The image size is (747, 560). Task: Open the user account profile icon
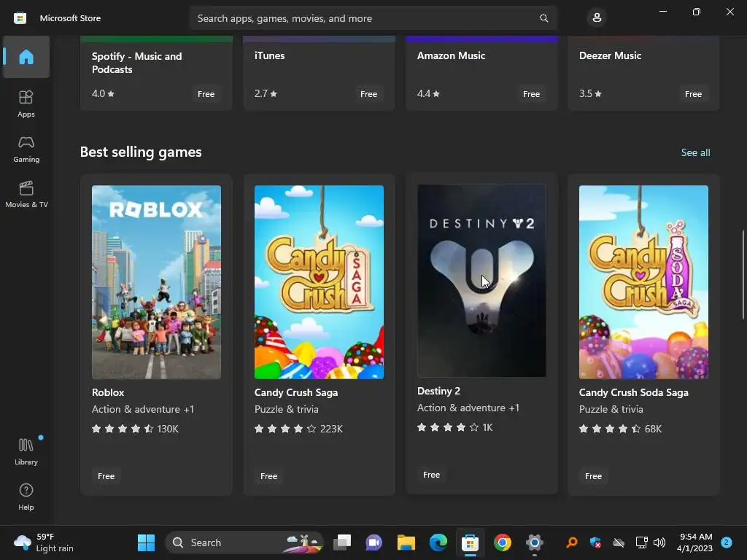click(597, 18)
